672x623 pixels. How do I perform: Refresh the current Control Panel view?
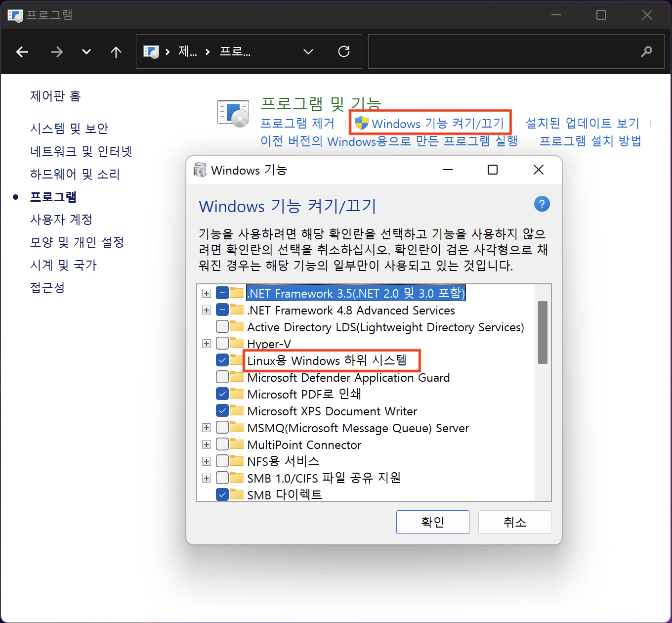point(344,51)
